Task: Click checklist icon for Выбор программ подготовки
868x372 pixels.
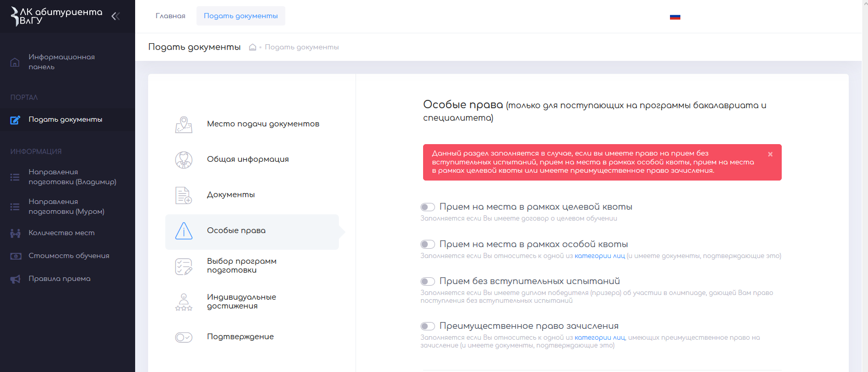Action: (x=183, y=266)
